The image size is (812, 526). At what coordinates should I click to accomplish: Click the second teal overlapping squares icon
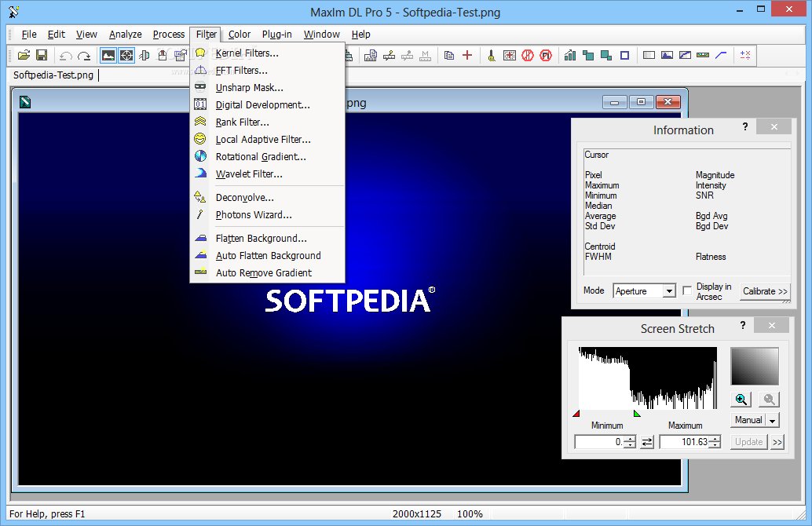point(606,56)
